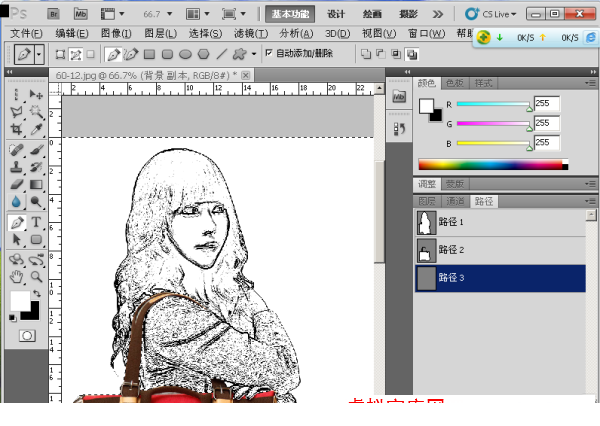The width and height of the screenshot is (600, 426).
Task: Toggle the auto add/delete checkbox
Action: pyautogui.click(x=269, y=53)
